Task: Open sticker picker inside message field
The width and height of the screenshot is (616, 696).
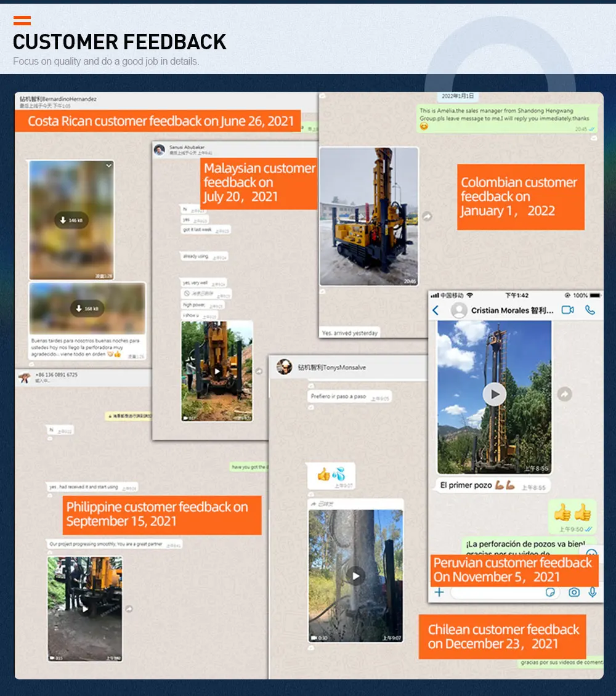Action: click(551, 593)
